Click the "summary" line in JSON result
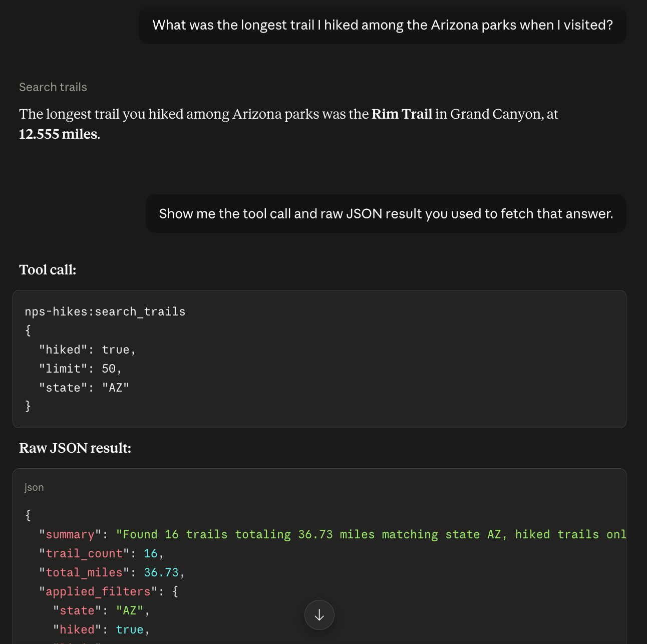The width and height of the screenshot is (647, 644). [x=333, y=534]
